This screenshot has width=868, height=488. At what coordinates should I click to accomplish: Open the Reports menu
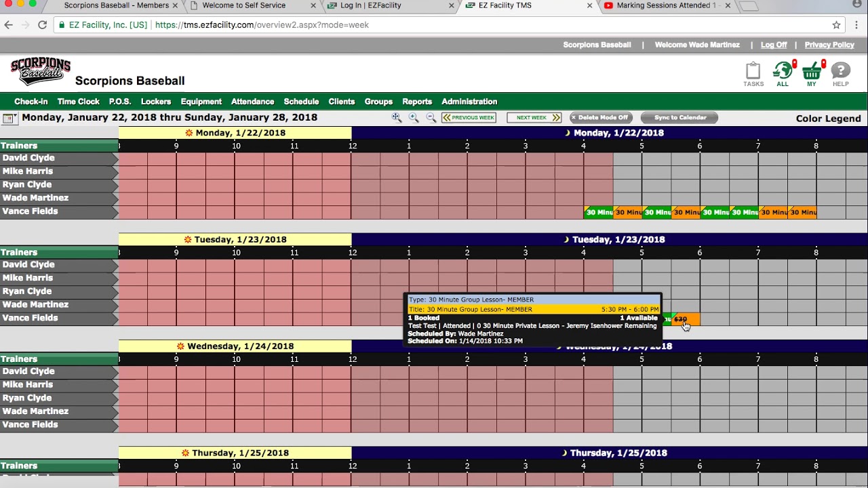point(417,102)
